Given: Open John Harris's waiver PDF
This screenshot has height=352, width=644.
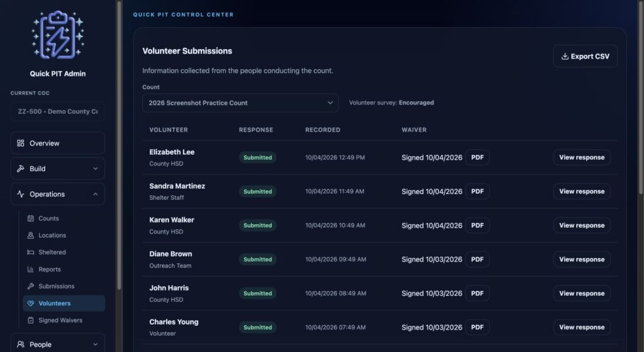Looking at the screenshot, I should (x=477, y=293).
